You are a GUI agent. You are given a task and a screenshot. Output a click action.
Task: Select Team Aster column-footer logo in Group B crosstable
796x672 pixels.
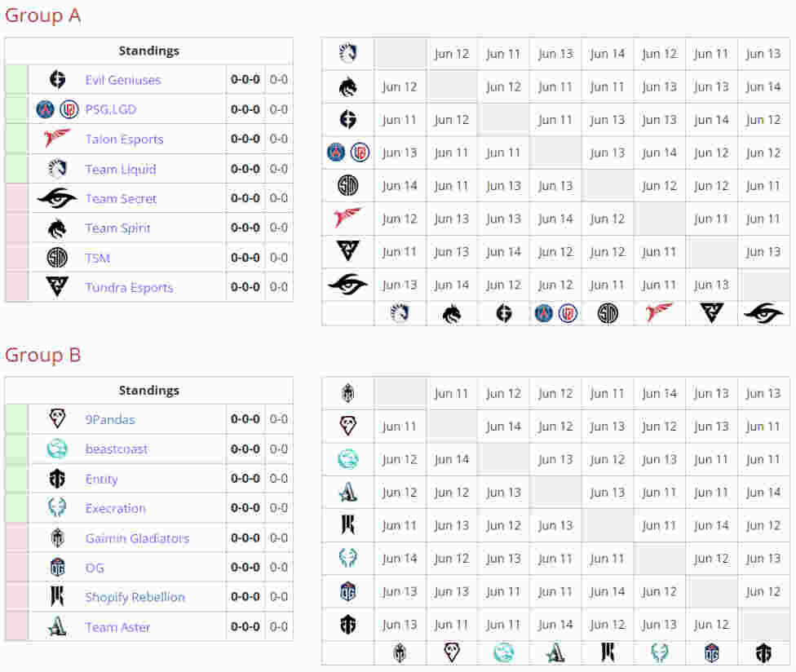point(555,652)
